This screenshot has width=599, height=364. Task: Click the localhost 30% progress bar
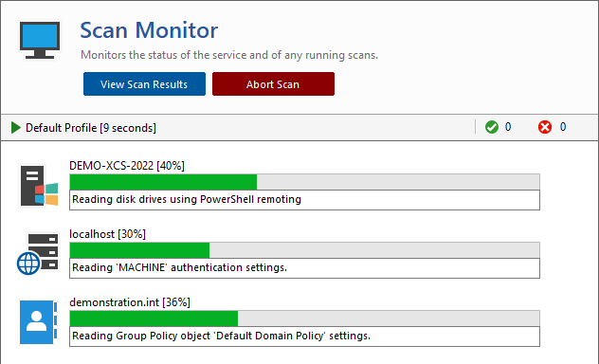point(304,250)
